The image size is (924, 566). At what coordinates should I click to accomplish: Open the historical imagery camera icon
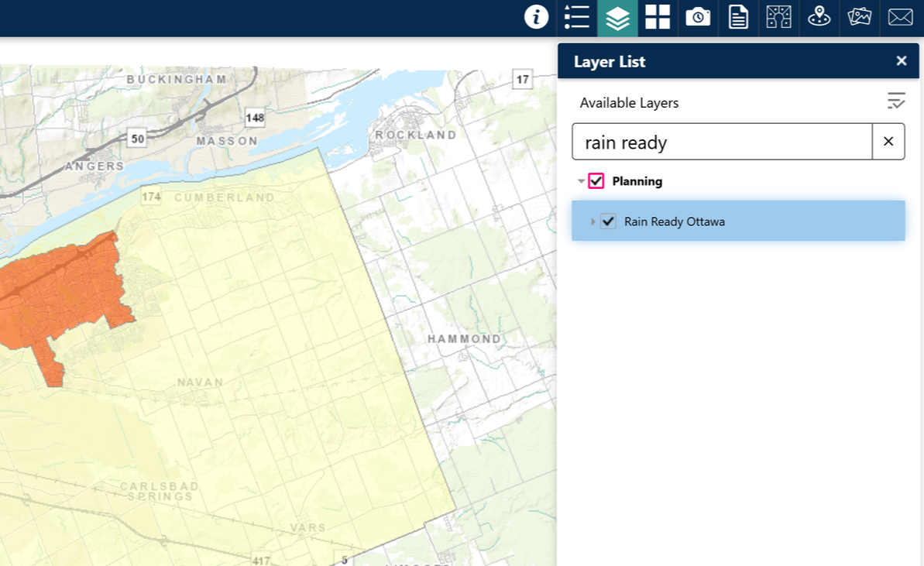(x=698, y=17)
